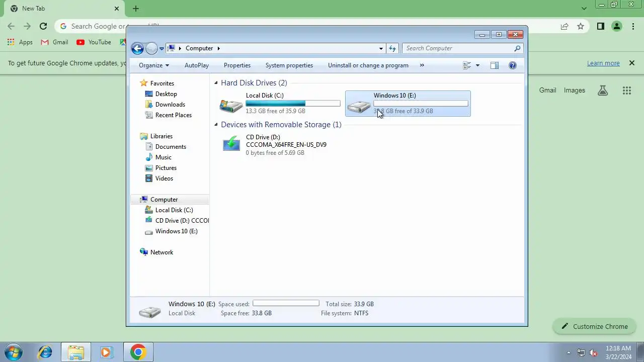The height and width of the screenshot is (362, 644).
Task: Open the Gmail bookmark
Action: [54, 42]
